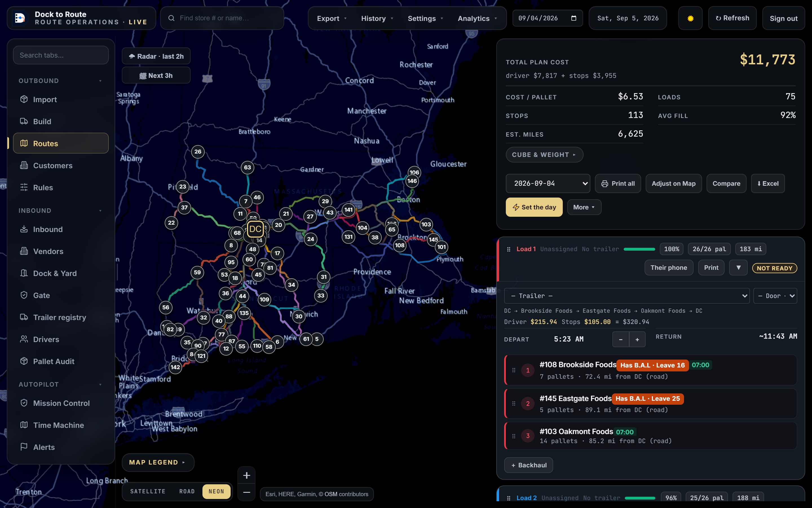Screen dimensions: 812x508
Task: Click the Load 1 fill progress bar
Action: 639,249
